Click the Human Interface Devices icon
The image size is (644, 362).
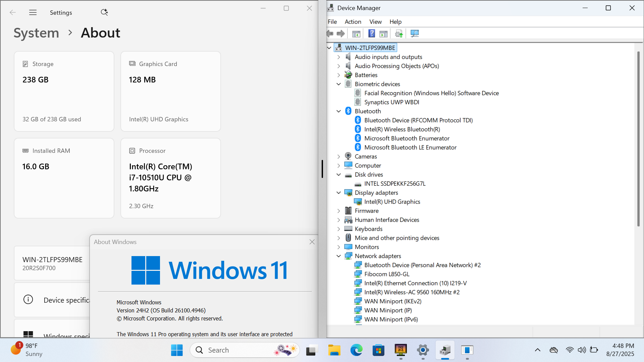tap(348, 220)
